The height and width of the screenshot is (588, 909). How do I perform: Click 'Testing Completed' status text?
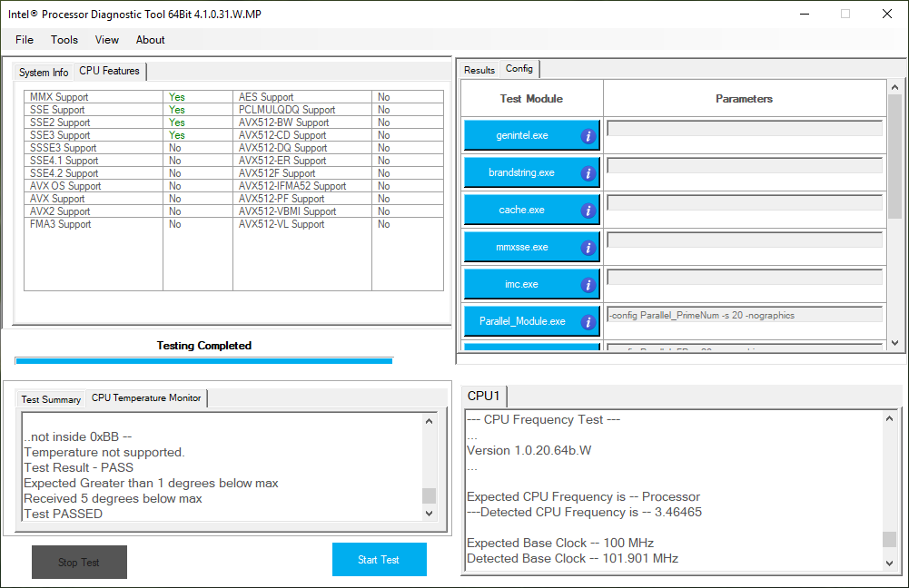tap(204, 346)
